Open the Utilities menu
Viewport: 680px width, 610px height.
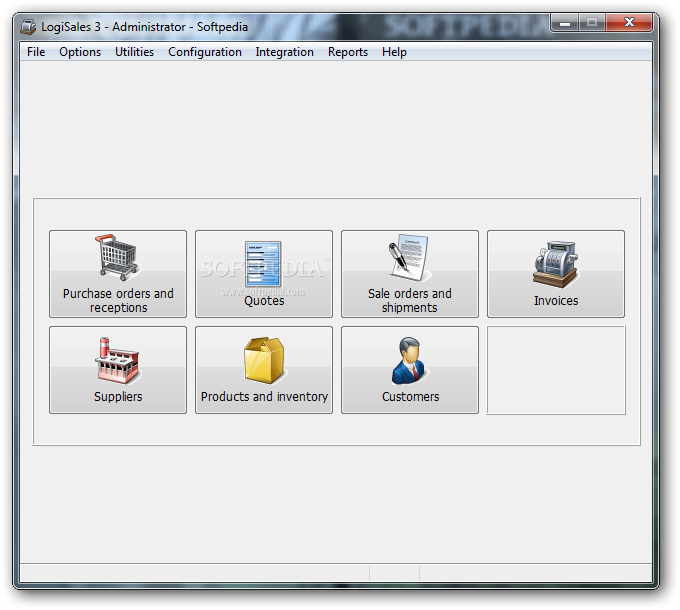[x=134, y=52]
